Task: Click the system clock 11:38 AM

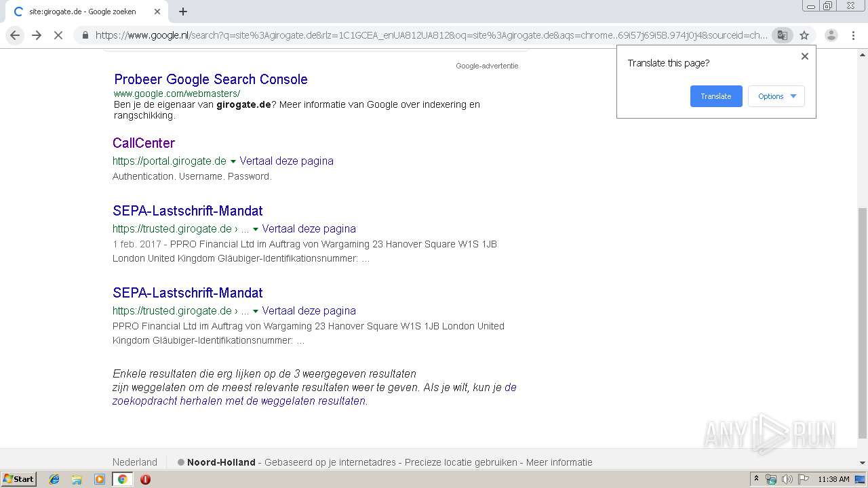Action: point(833,479)
